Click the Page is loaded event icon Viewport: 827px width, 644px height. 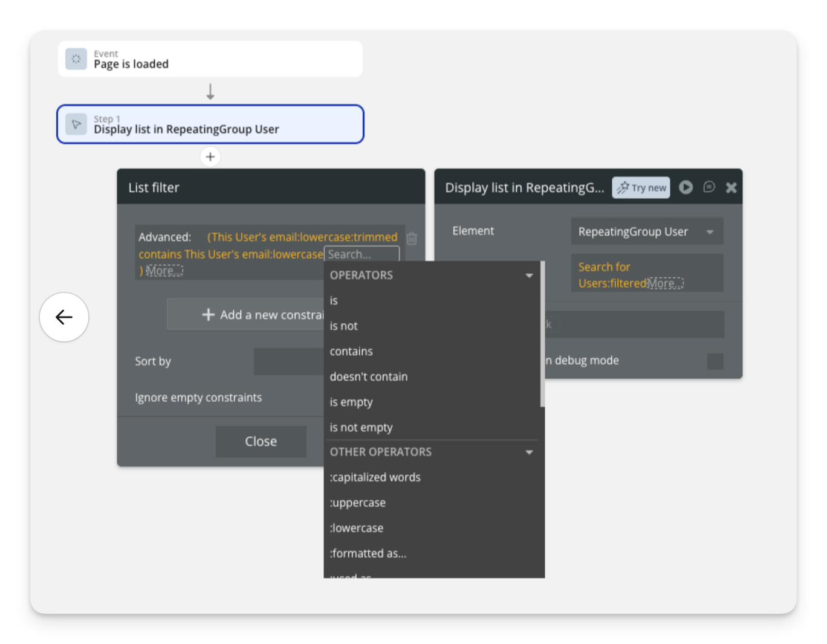[x=76, y=59]
